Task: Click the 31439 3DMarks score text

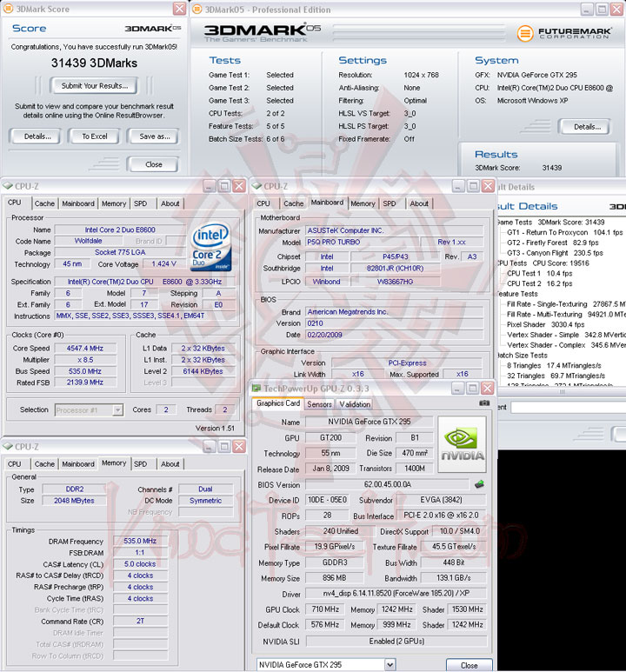Action: 94,63
